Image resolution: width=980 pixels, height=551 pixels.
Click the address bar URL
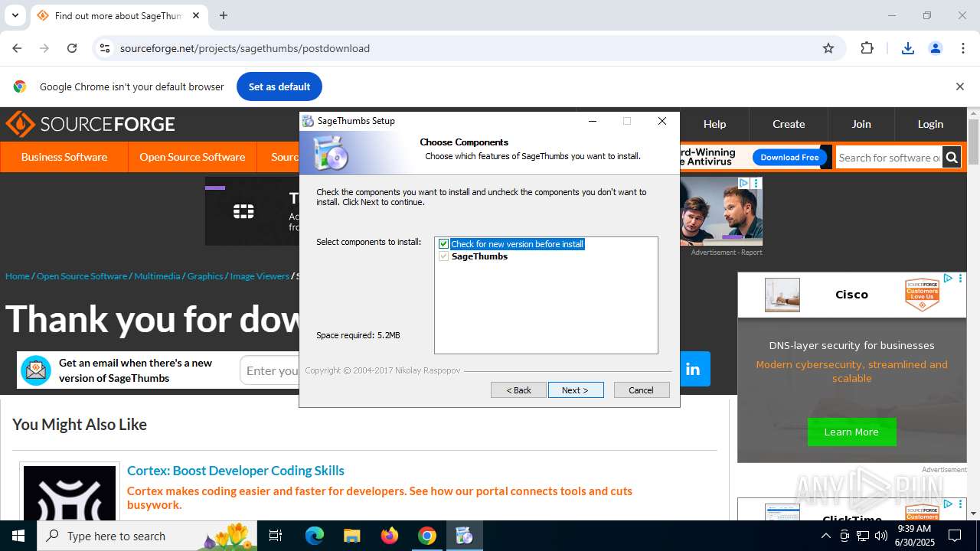pos(245,48)
